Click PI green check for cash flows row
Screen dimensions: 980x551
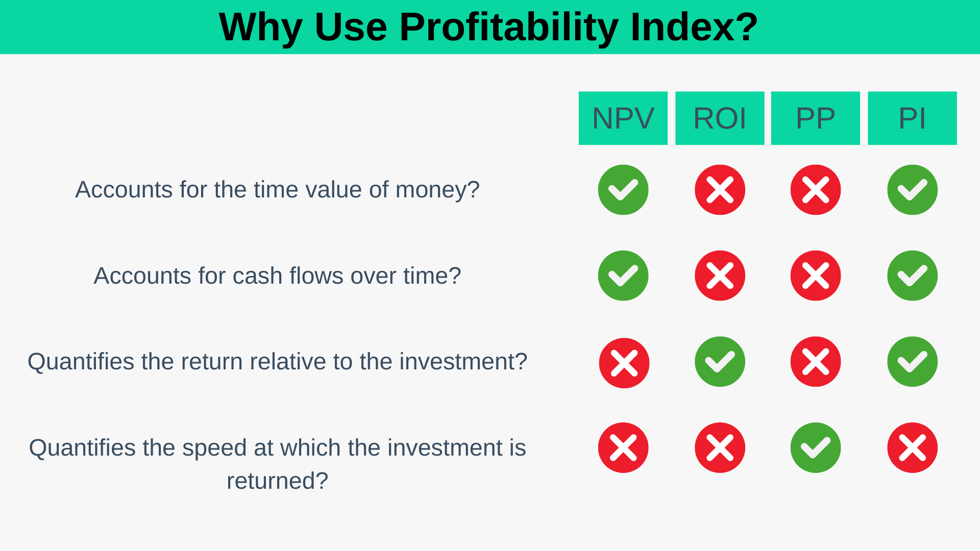pos(912,275)
